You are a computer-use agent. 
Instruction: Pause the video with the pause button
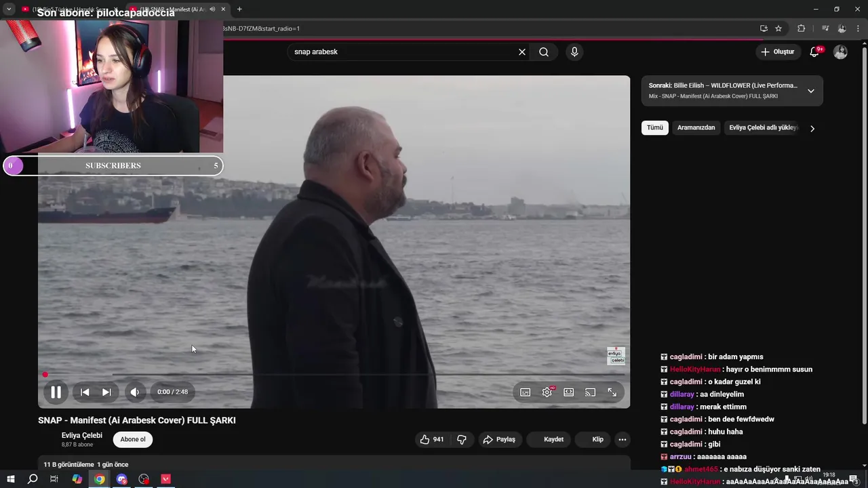pos(56,392)
